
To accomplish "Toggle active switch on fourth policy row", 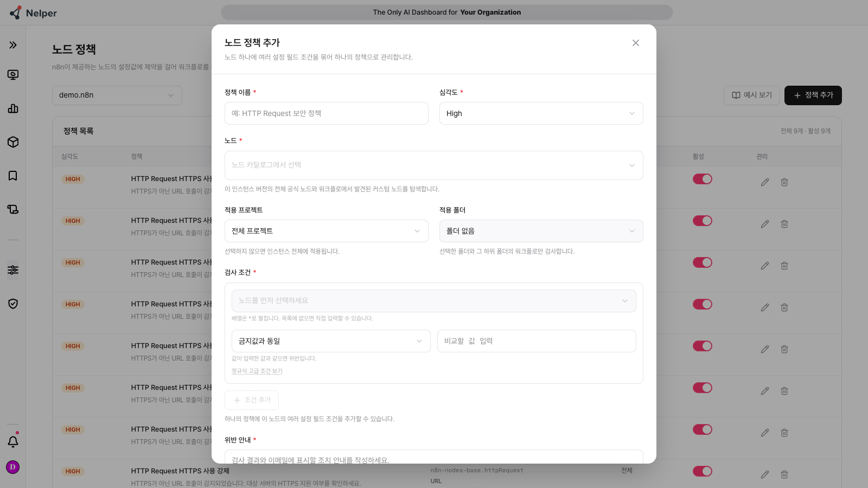I will tap(703, 304).
